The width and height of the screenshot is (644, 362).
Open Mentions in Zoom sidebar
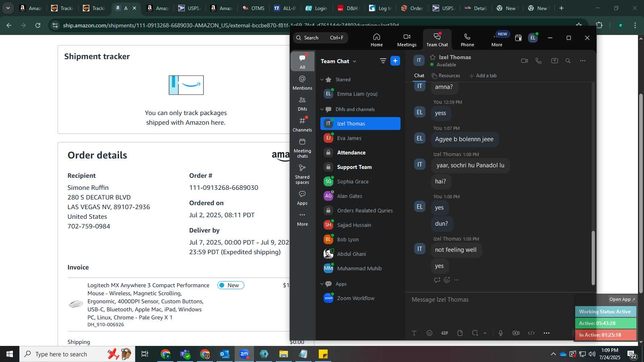pyautogui.click(x=302, y=82)
